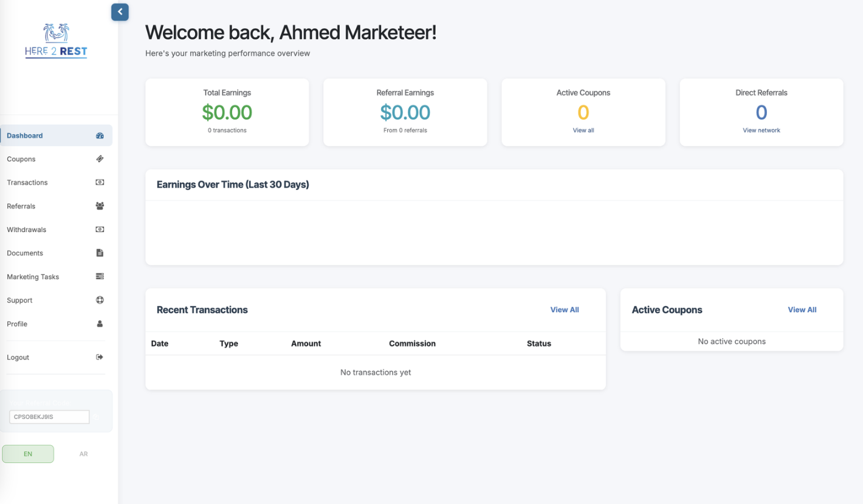Switch language to AR
This screenshot has height=504, width=863.
click(84, 454)
